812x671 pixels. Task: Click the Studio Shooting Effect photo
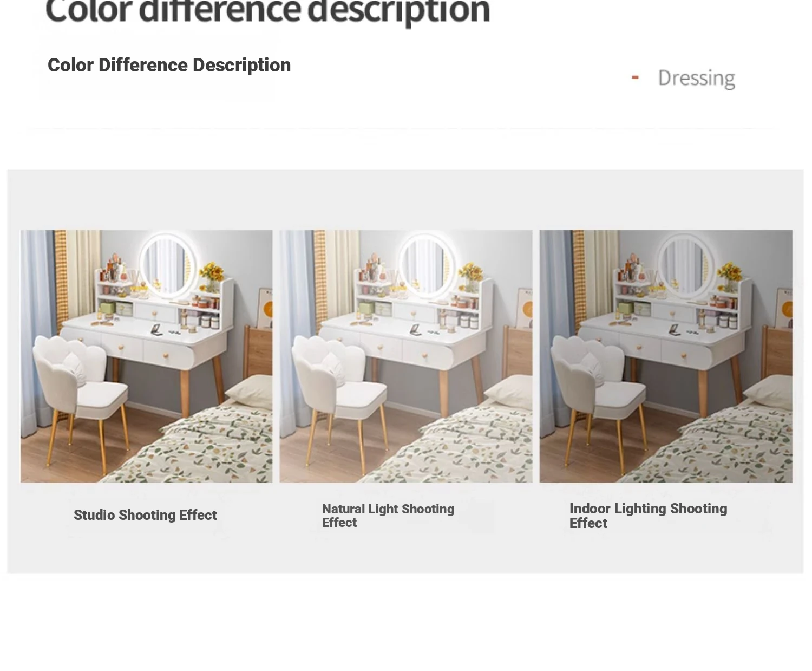(x=146, y=356)
